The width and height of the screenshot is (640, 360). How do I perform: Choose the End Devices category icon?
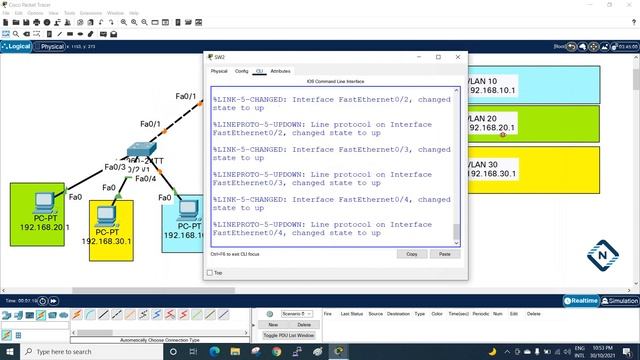18,315
